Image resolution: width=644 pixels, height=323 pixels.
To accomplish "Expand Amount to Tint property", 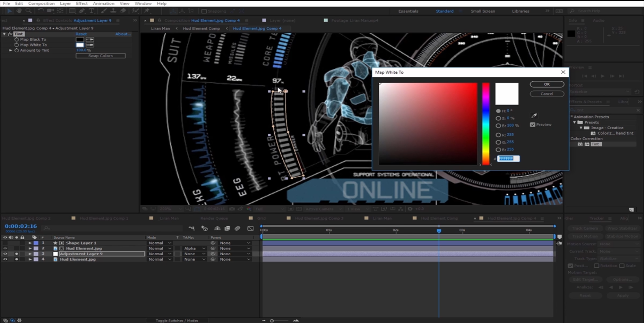I will pyautogui.click(x=10, y=50).
